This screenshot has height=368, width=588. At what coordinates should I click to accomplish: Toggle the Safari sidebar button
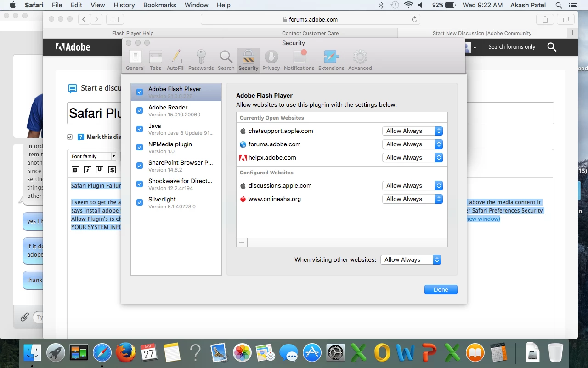click(115, 19)
